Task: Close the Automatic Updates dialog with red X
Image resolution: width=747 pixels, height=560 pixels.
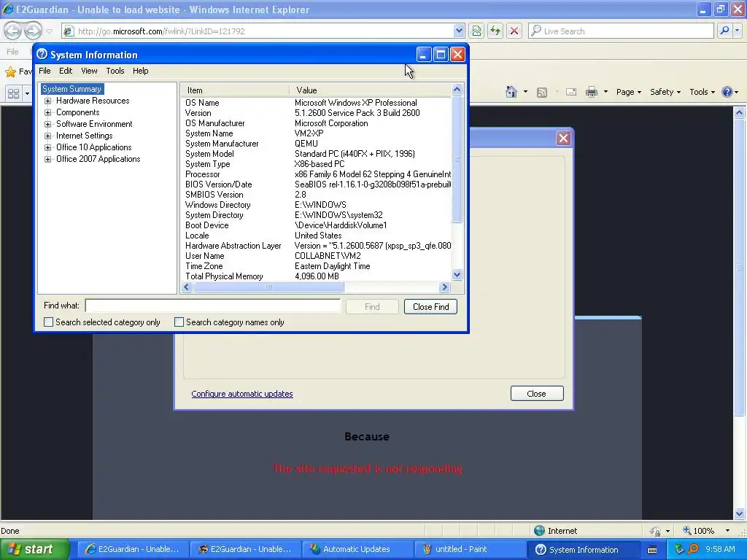Action: 563,139
